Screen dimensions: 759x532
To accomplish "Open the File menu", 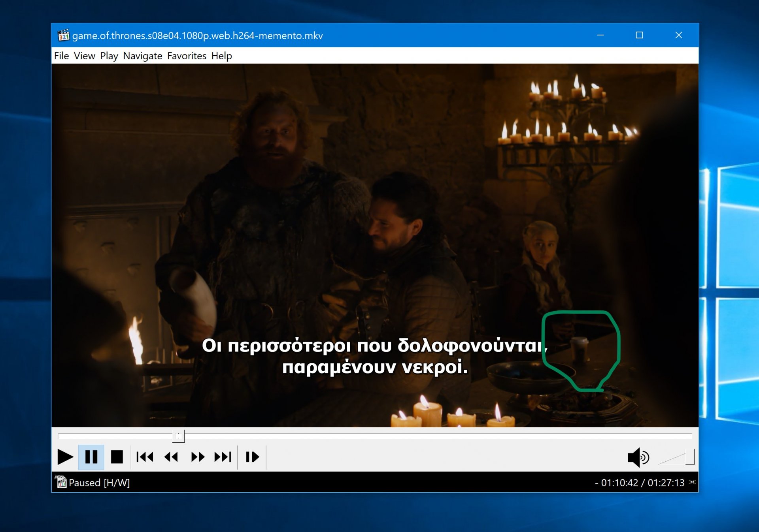I will click(x=61, y=56).
